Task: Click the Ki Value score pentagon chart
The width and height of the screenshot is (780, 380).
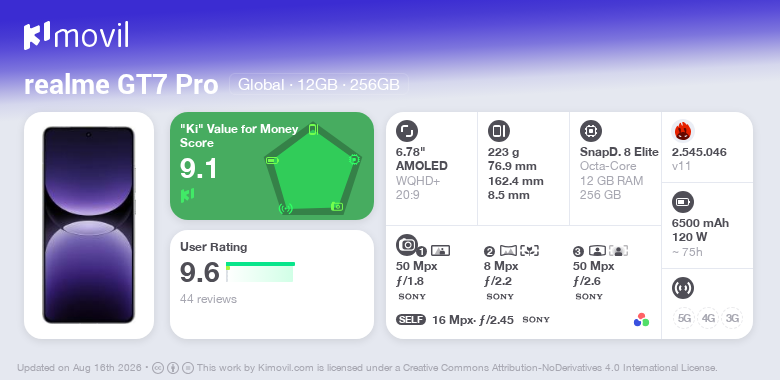Action: 312,168
